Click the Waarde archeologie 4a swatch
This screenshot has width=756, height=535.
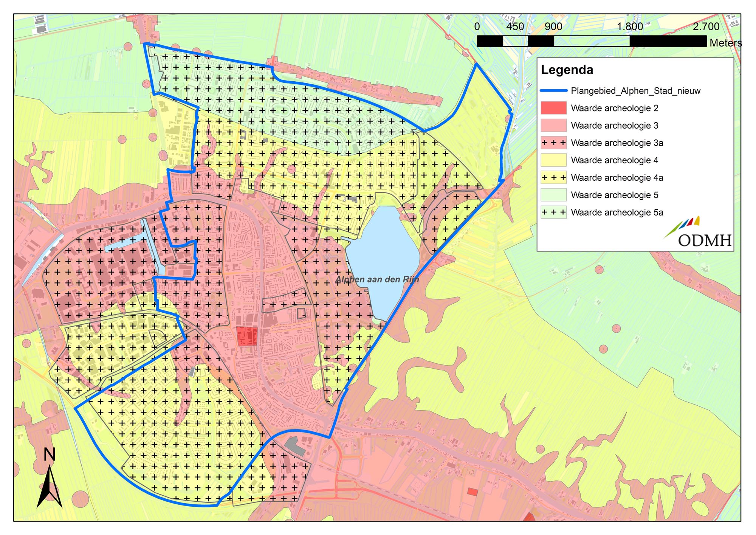pos(553,178)
